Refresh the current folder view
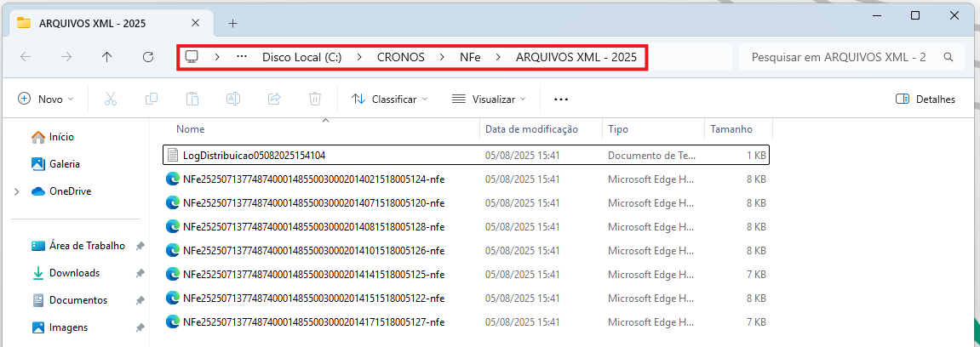 tap(148, 57)
